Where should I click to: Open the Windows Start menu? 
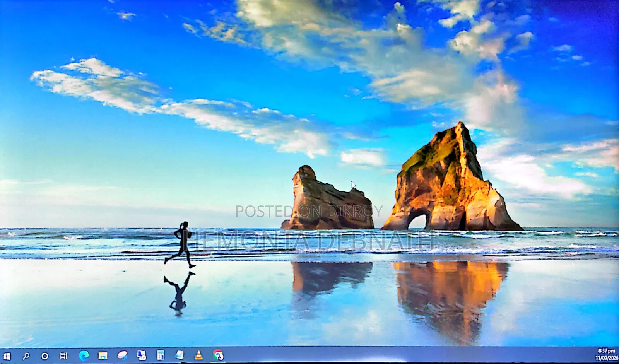[7, 355]
